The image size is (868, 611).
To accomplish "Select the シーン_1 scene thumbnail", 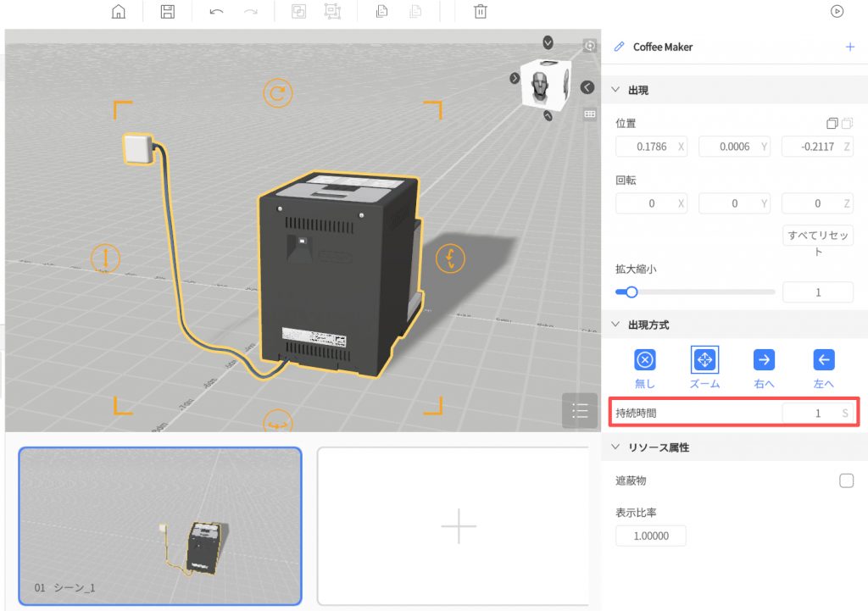I will (160, 526).
